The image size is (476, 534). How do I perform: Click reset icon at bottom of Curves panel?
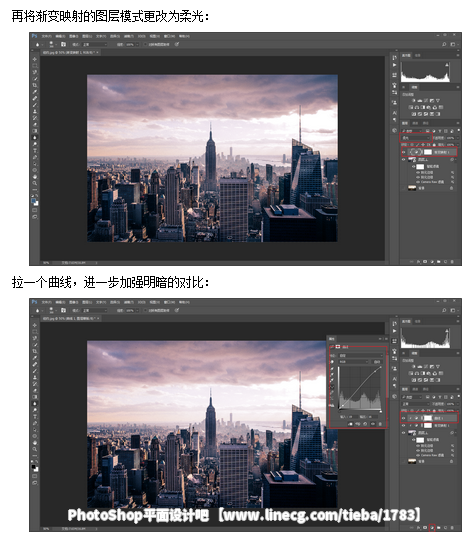[365, 424]
